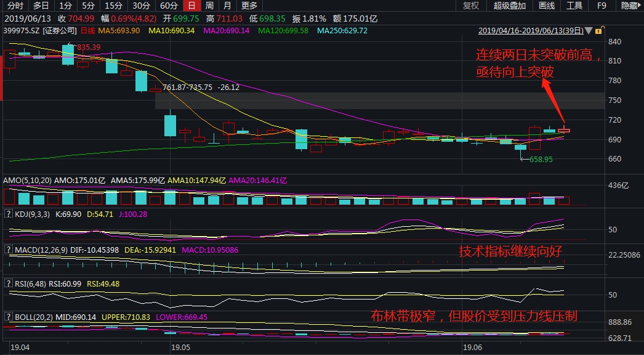Click the AMA5:175.99亿 volume average
Screen dimensions: 644x355
[x=138, y=180]
